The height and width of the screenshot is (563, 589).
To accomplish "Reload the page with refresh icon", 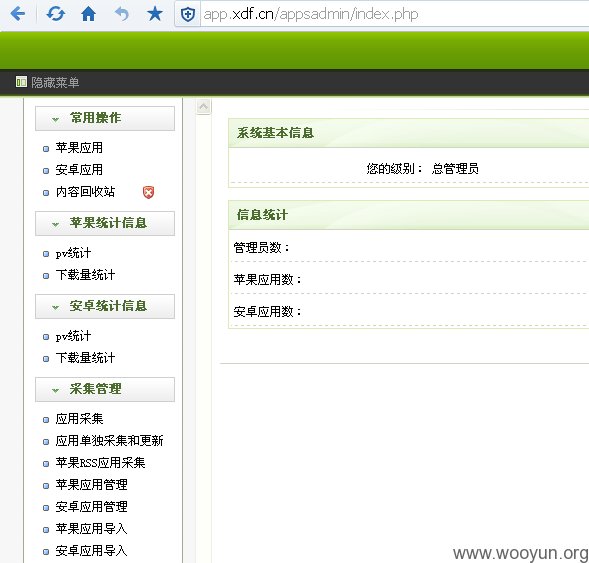I will pyautogui.click(x=56, y=14).
